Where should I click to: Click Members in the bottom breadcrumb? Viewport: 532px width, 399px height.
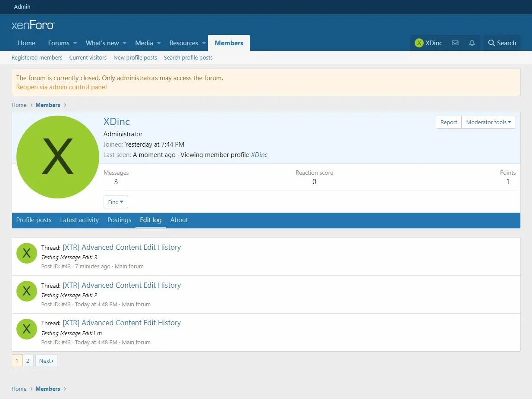pyautogui.click(x=47, y=389)
